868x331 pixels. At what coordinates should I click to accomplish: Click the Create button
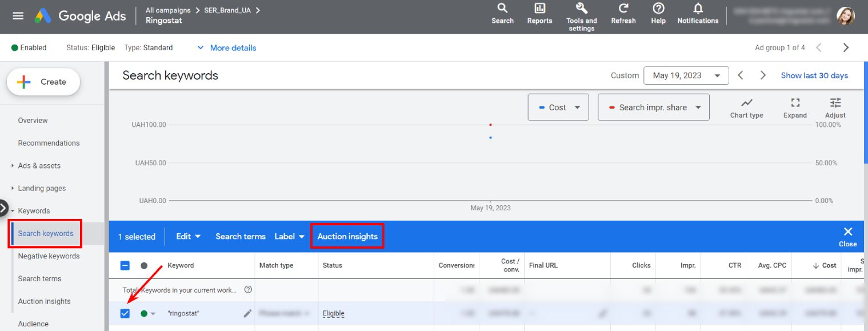click(x=43, y=82)
